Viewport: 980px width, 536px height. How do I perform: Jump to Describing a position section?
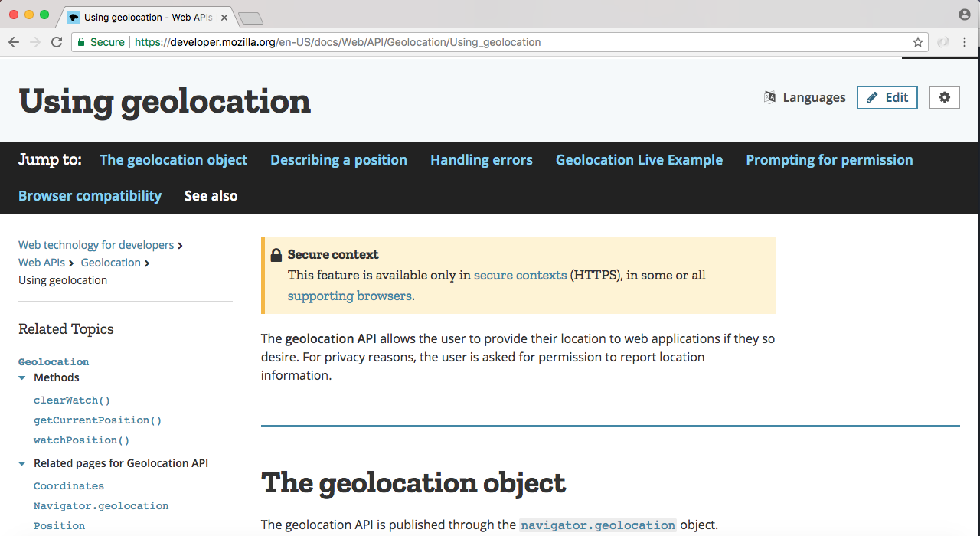point(338,160)
